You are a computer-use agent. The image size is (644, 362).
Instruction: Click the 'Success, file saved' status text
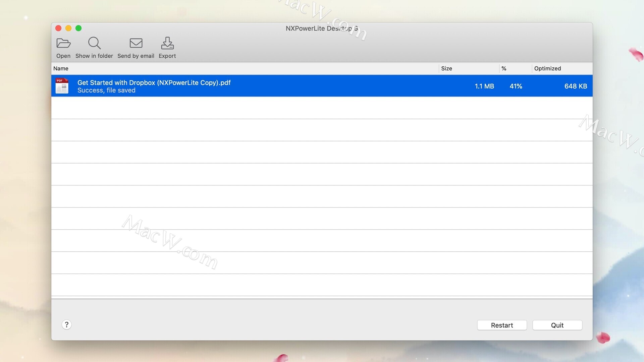point(106,90)
